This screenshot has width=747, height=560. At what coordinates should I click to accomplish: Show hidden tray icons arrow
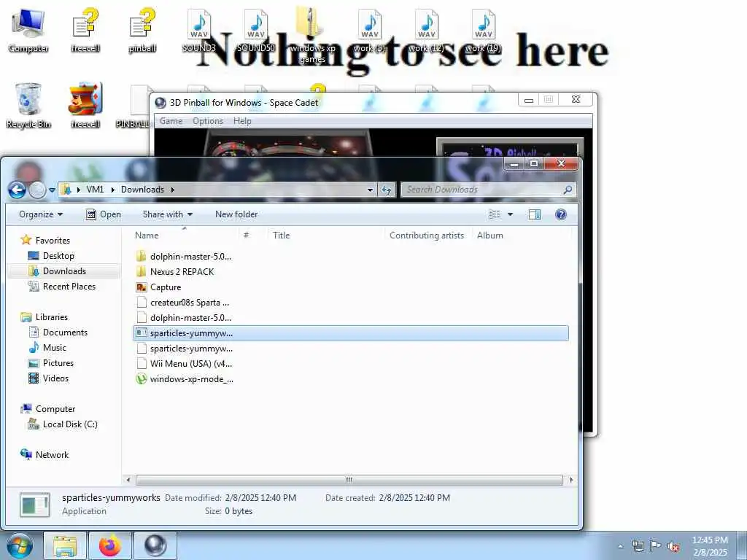tap(620, 546)
